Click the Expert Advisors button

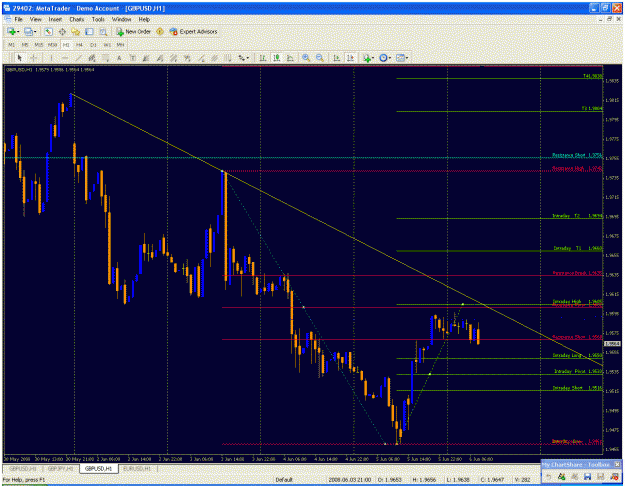tap(194, 31)
